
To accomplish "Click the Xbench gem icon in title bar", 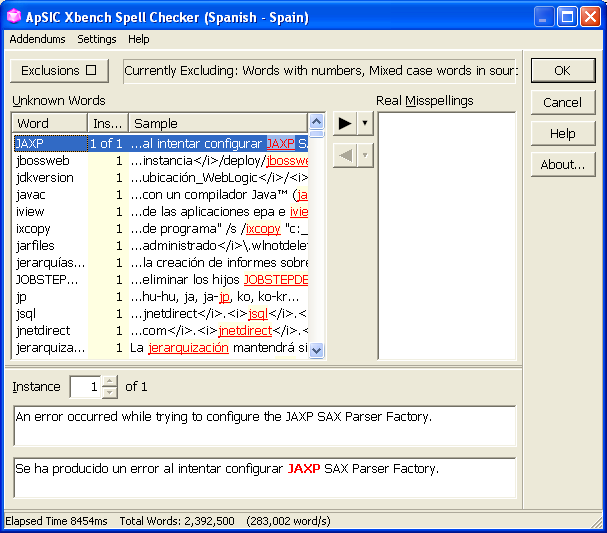I will 14,17.
